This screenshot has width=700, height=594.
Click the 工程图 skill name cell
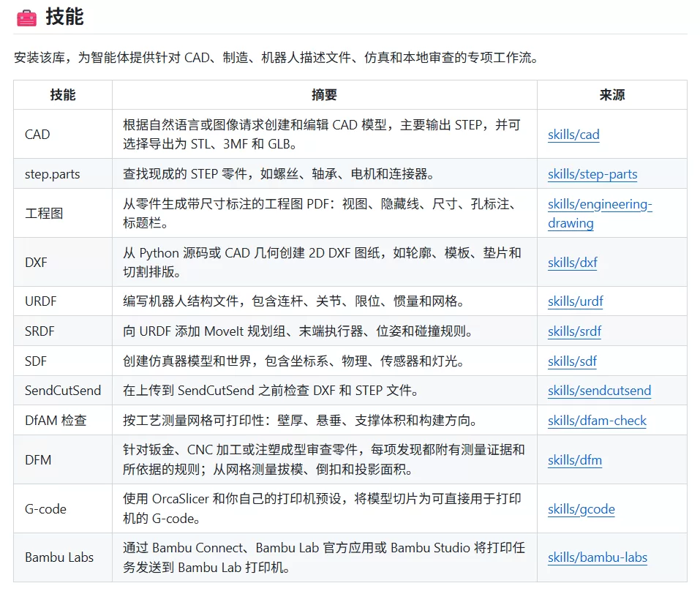click(x=63, y=213)
